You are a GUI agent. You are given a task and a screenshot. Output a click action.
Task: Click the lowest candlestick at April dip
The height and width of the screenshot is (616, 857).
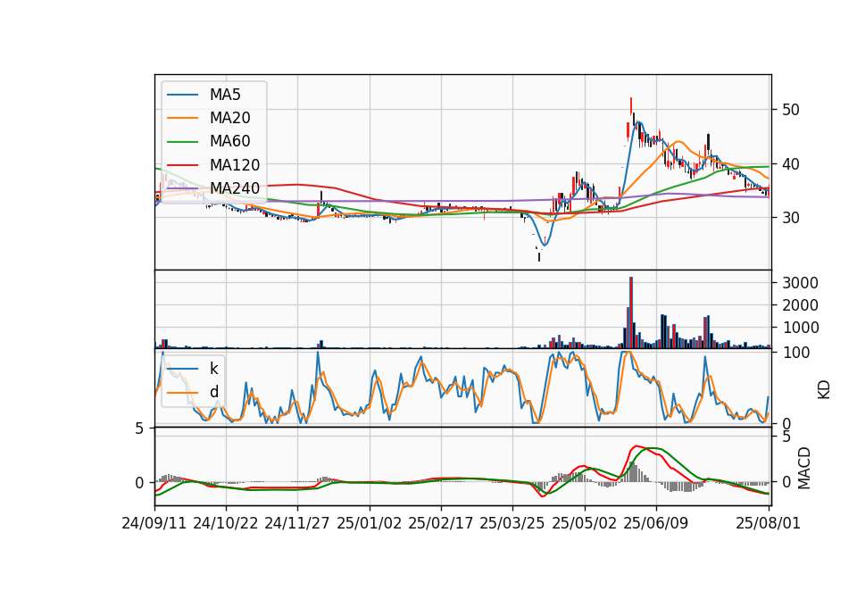click(539, 257)
